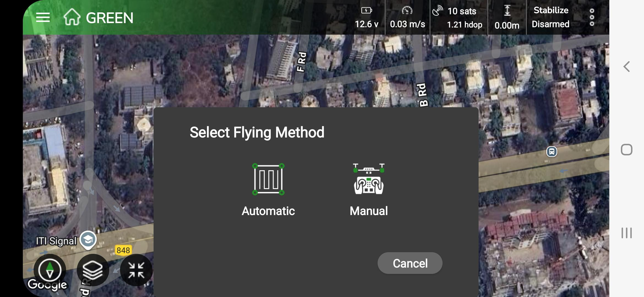Screen dimensions: 644x297
Task: Open Stabilize flight mode selector
Action: pyautogui.click(x=551, y=10)
